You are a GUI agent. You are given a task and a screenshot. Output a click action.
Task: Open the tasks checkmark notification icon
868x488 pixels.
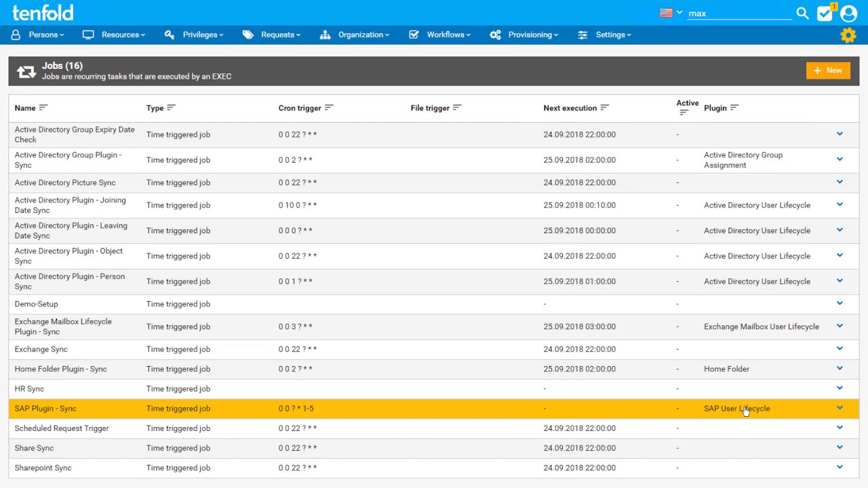click(825, 13)
